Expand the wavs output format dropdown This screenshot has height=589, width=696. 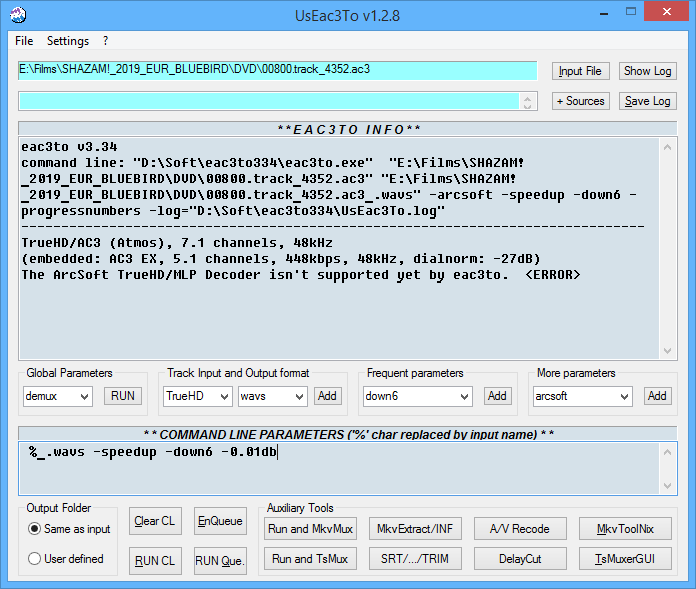[299, 396]
